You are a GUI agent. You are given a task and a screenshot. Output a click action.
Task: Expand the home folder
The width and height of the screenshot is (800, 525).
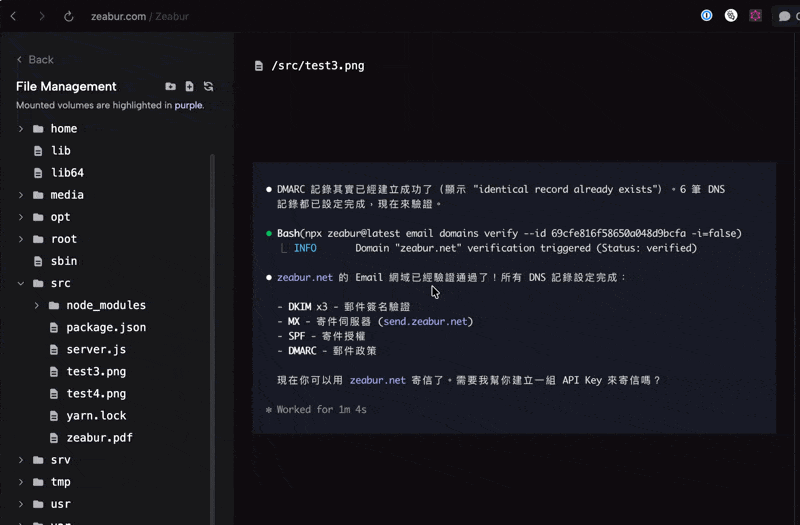coord(20,129)
